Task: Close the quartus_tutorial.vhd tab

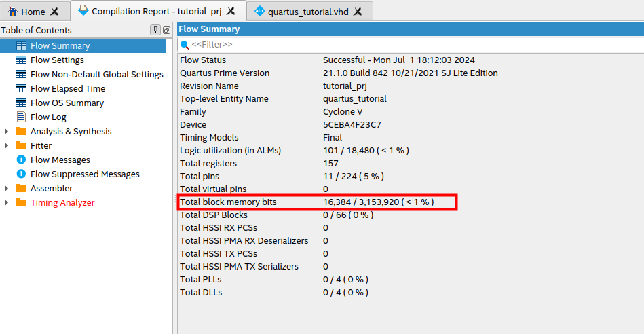Action: tap(358, 12)
